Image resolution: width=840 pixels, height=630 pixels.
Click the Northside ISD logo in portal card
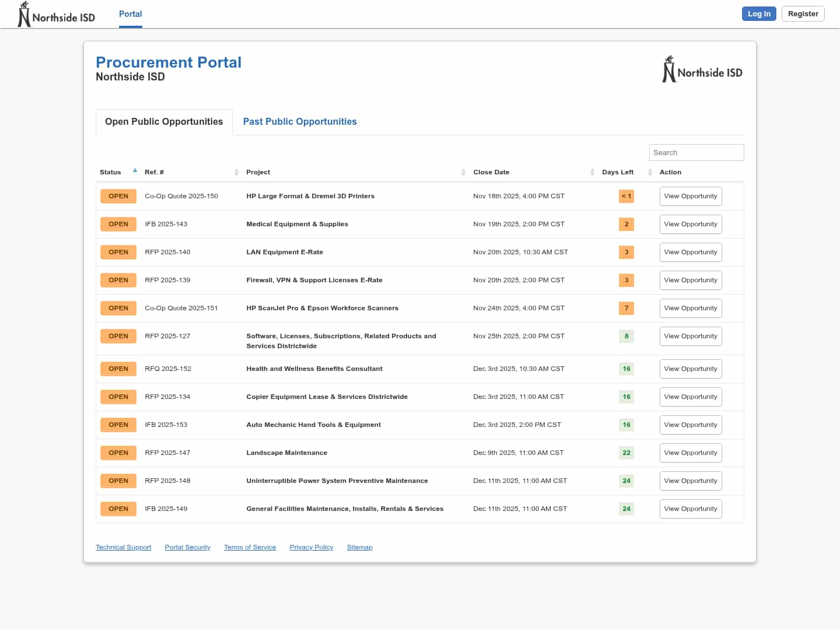(x=702, y=70)
